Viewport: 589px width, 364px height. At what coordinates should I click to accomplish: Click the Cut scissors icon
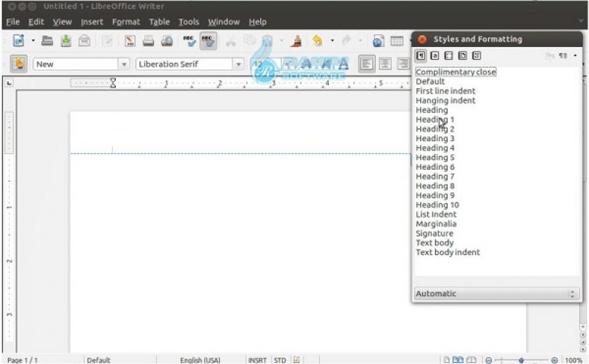pyautogui.click(x=230, y=40)
